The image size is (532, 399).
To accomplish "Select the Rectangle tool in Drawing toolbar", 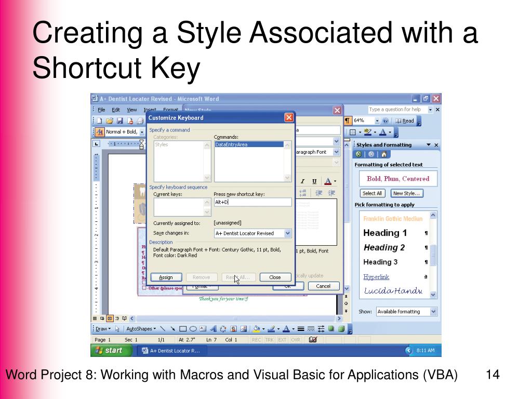I will tap(183, 329).
